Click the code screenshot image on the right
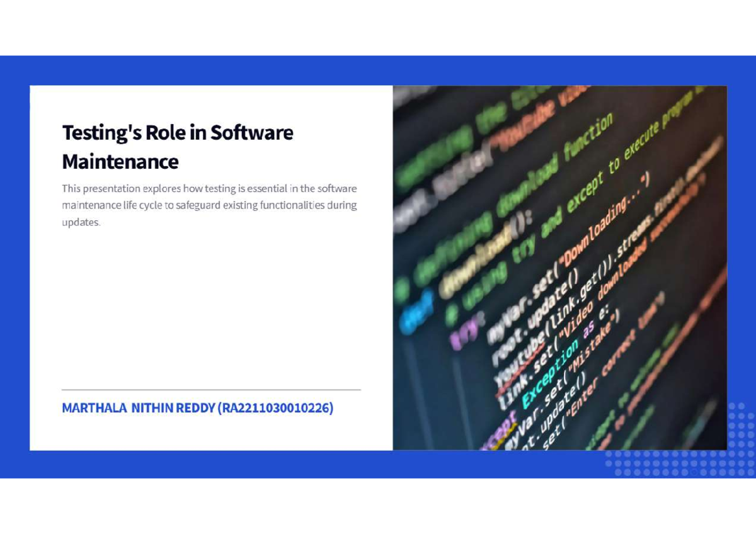 click(559, 268)
